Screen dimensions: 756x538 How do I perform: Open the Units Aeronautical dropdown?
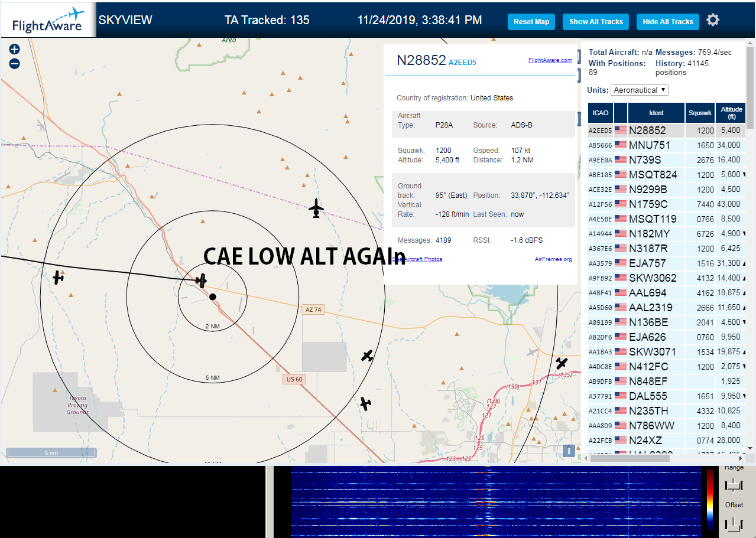[x=640, y=90]
